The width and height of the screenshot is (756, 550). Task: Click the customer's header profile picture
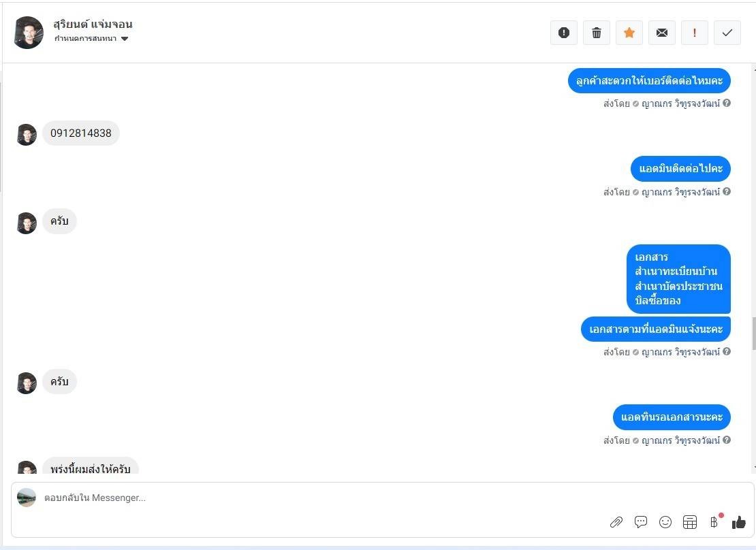click(29, 33)
